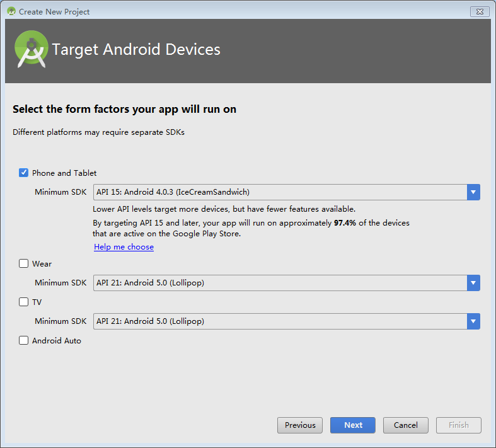Open Phone and Tablet Minimum SDK dropdown arrow
The height and width of the screenshot is (448, 496).
click(x=473, y=192)
